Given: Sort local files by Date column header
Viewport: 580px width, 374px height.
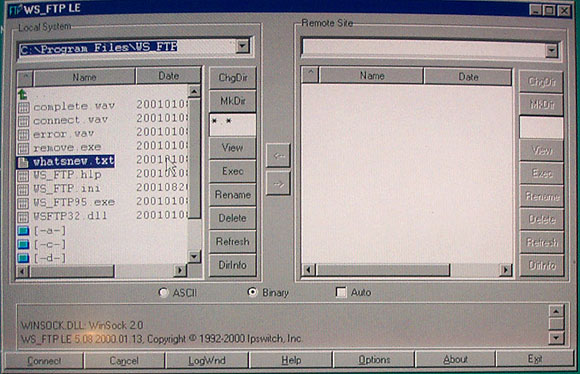Looking at the screenshot, I should (x=169, y=76).
